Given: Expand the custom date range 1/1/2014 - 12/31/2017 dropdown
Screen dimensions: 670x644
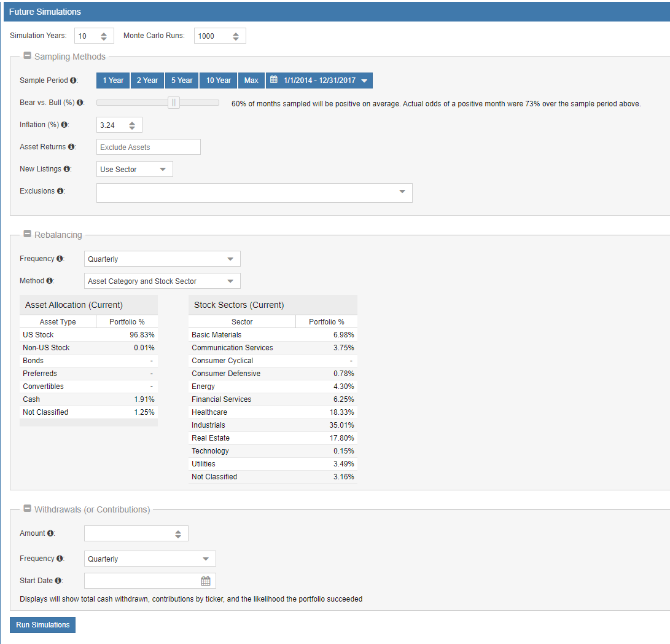Looking at the screenshot, I should (x=319, y=80).
